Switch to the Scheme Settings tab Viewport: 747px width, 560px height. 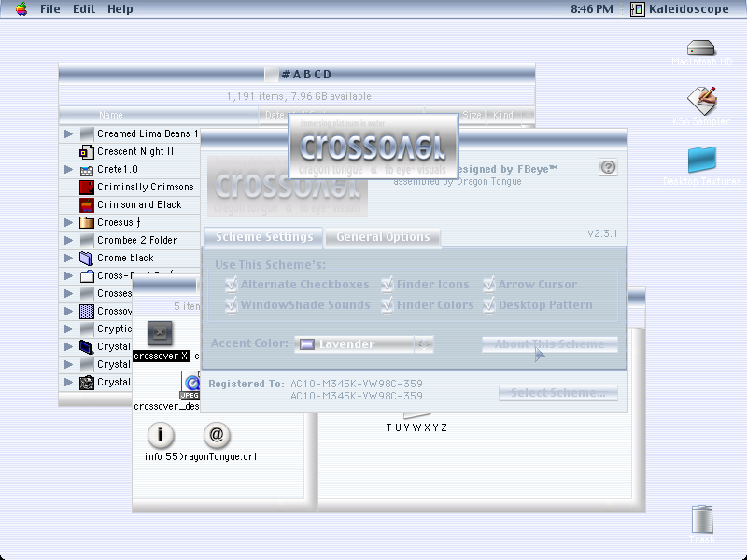click(x=264, y=237)
